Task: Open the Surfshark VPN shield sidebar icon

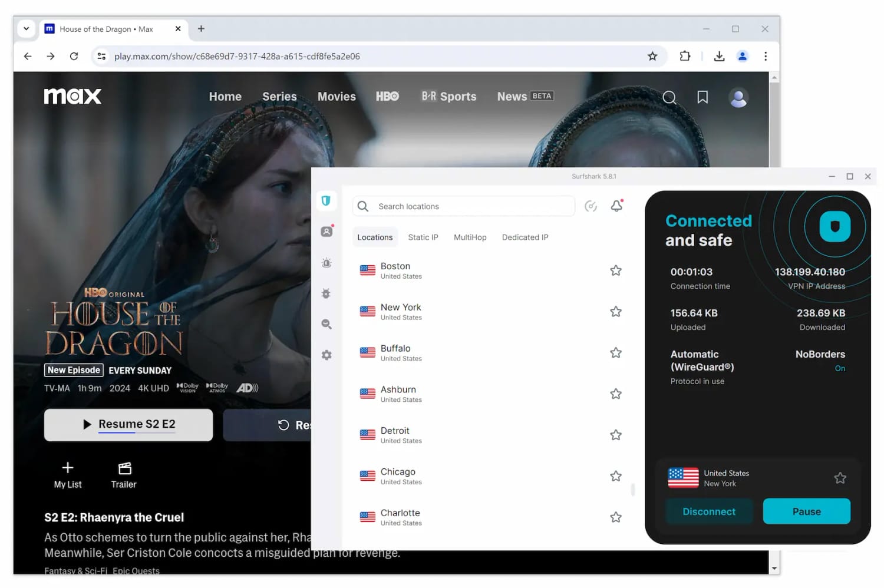Action: (x=326, y=201)
